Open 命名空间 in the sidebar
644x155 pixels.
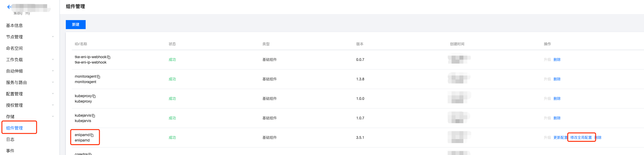pos(14,48)
